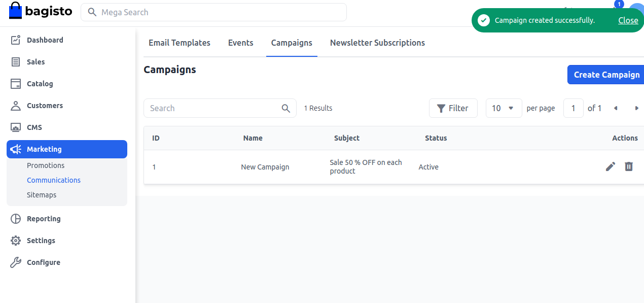Click the edit pencil icon for New Campaign
This screenshot has width=644, height=303.
point(611,166)
